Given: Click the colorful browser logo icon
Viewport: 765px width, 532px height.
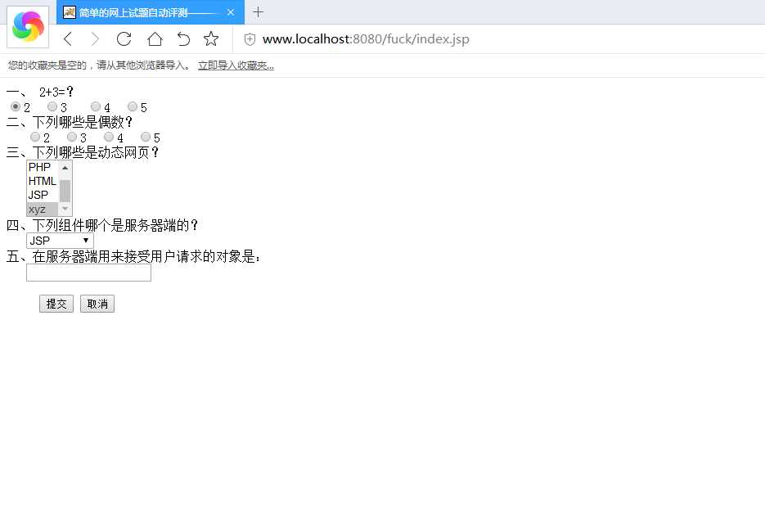Looking at the screenshot, I should pos(28,26).
